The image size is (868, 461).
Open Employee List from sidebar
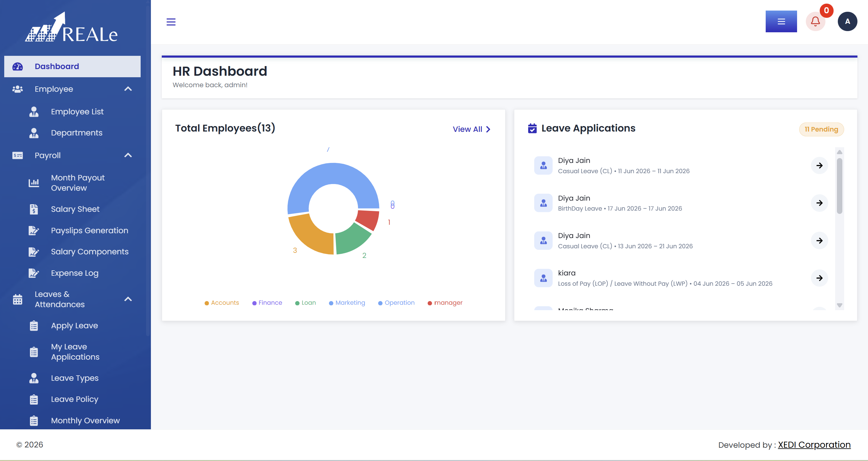coord(77,112)
